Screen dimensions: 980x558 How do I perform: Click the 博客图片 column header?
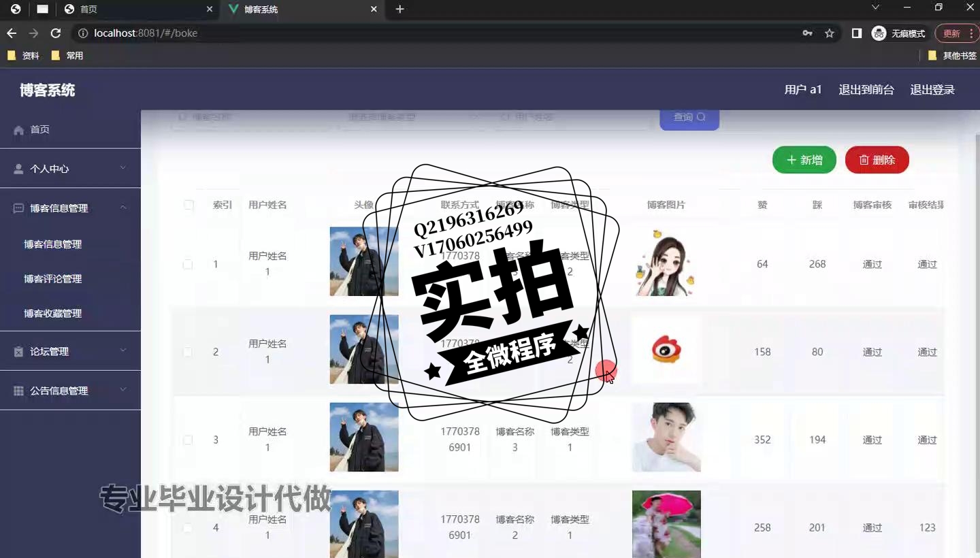666,205
